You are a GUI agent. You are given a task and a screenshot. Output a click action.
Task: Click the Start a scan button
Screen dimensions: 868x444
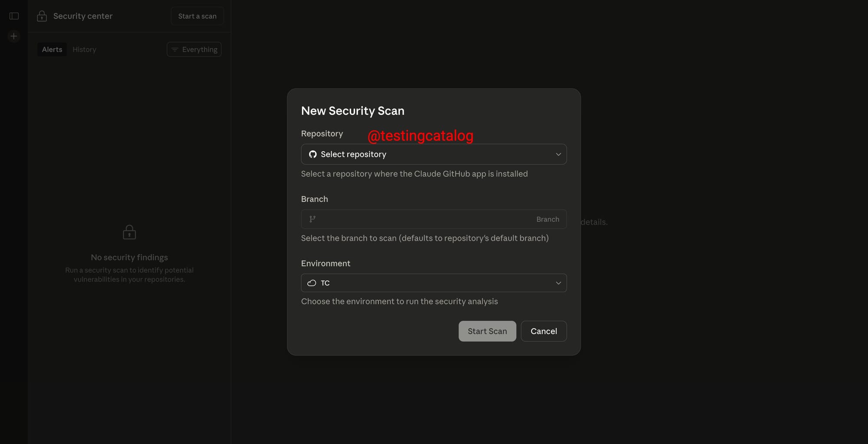click(197, 16)
